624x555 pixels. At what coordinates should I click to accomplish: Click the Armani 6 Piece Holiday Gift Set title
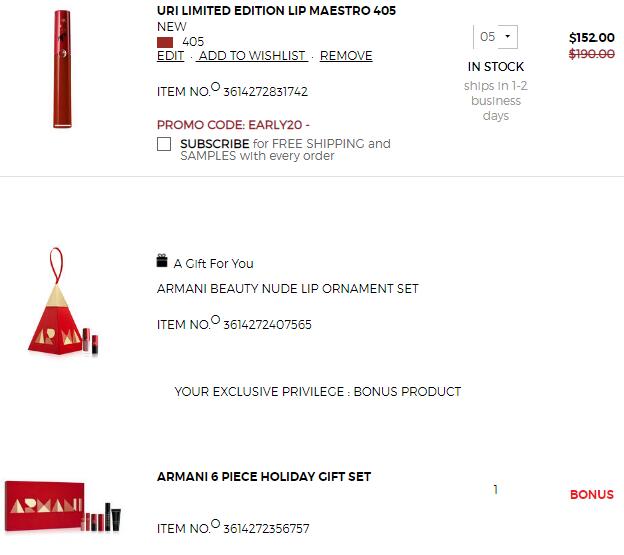pyautogui.click(x=264, y=477)
